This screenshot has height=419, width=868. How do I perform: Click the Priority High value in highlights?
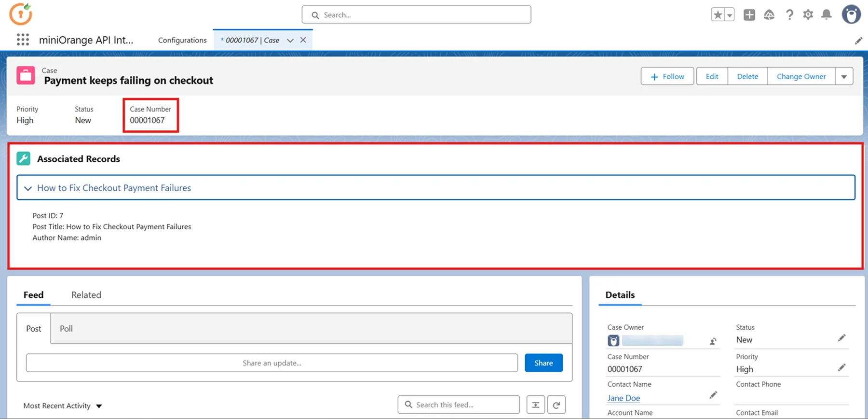coord(25,120)
